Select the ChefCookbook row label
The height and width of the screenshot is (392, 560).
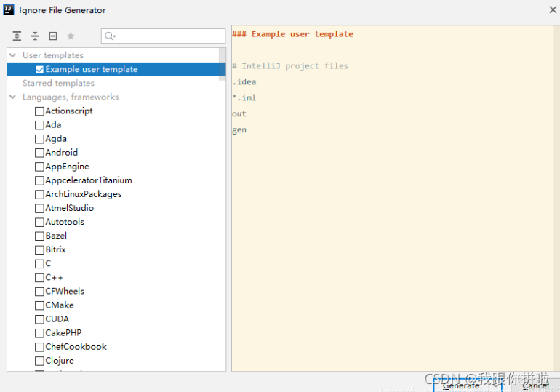click(x=76, y=347)
